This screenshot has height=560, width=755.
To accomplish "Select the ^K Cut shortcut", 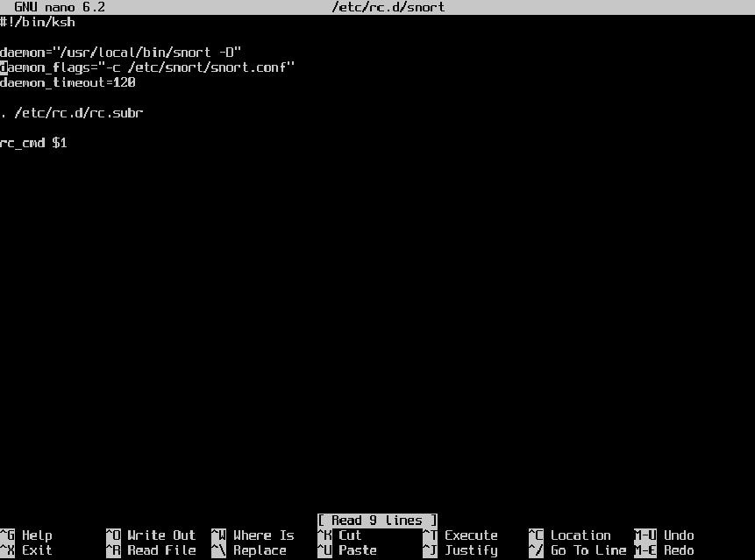I will point(339,535).
